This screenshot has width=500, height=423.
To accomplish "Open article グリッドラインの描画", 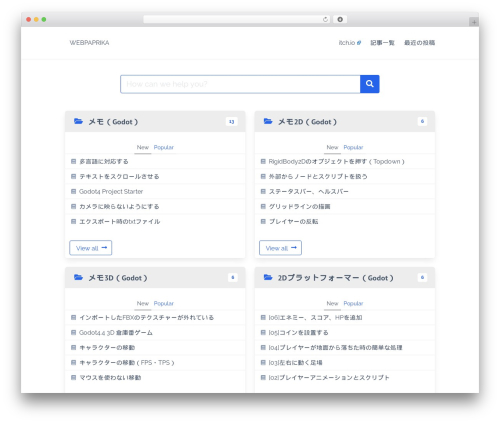I will 299,206.
